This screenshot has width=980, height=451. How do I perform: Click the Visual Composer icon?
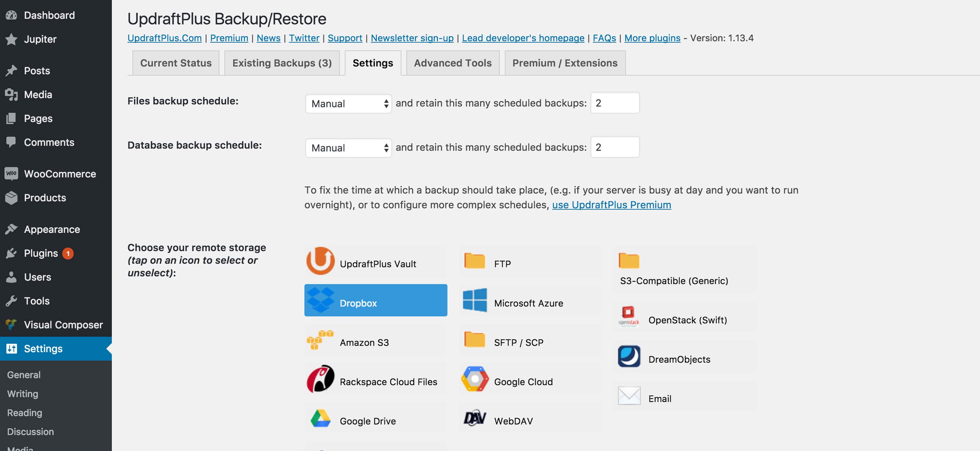[x=12, y=325]
